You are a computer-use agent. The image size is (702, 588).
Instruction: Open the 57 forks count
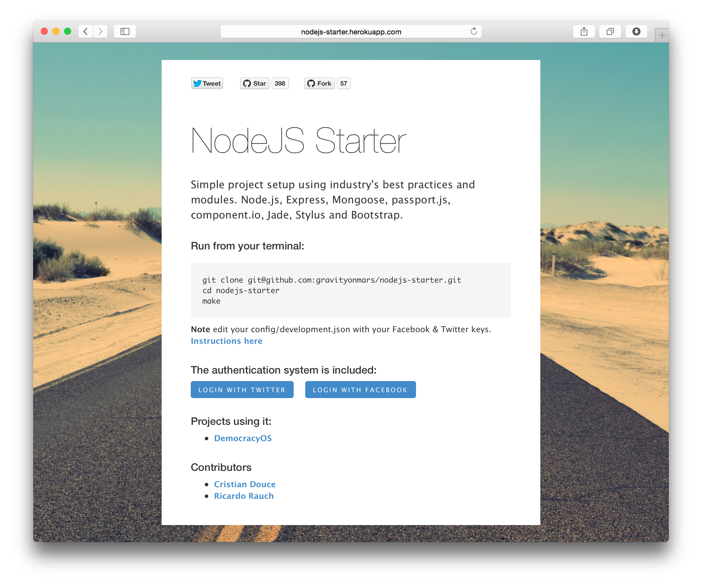click(x=344, y=83)
